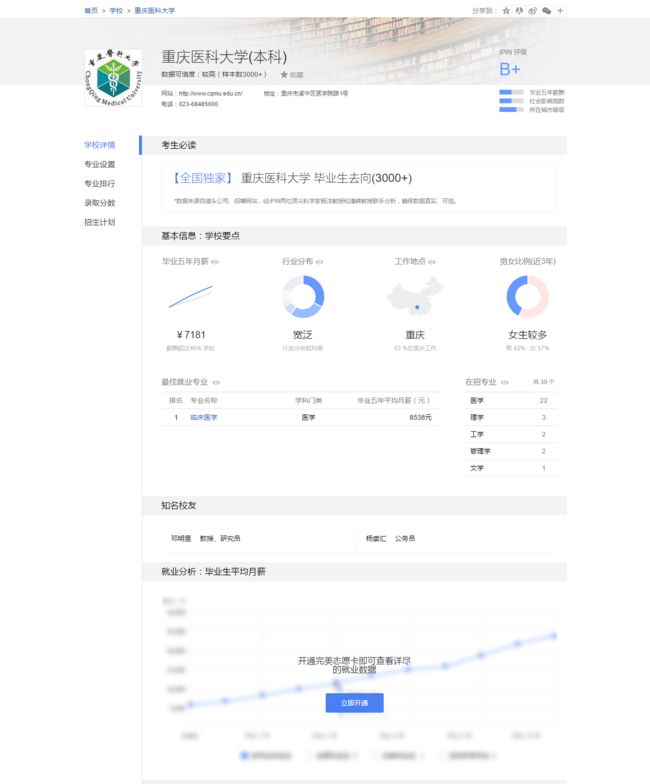Open the school website URL link
This screenshot has height=784, width=650.
(210, 94)
